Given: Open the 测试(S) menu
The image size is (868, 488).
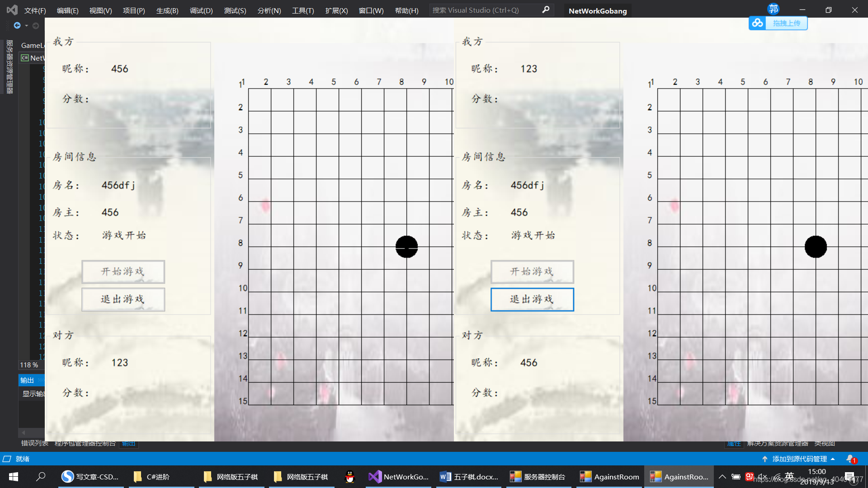Looking at the screenshot, I should pos(235,10).
